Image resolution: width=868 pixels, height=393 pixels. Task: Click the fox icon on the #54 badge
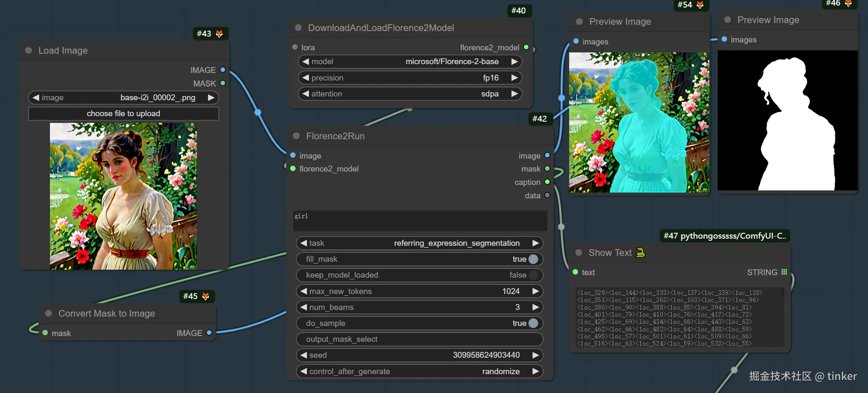pos(700,5)
